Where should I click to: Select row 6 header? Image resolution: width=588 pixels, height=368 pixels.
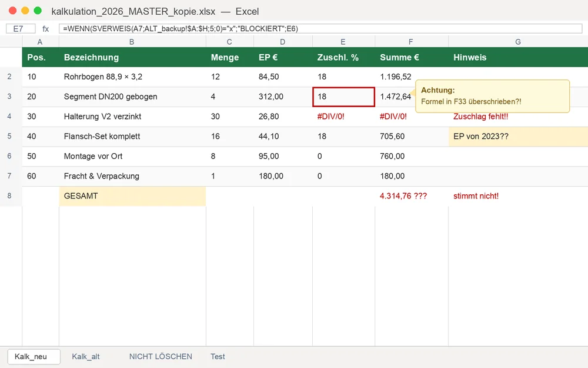(10, 156)
